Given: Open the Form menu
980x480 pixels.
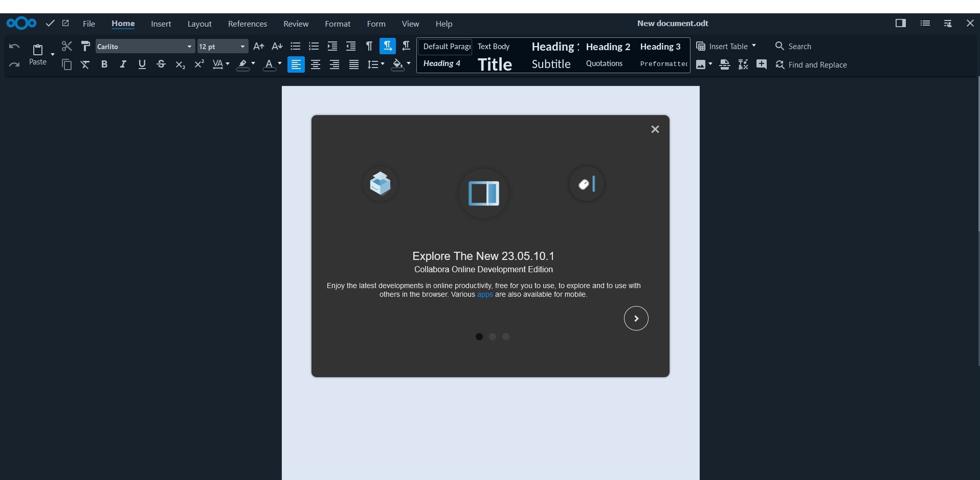Looking at the screenshot, I should click(x=376, y=24).
